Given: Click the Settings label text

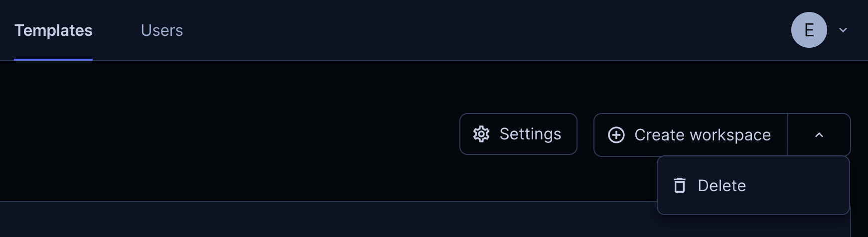Looking at the screenshot, I should 530,134.
